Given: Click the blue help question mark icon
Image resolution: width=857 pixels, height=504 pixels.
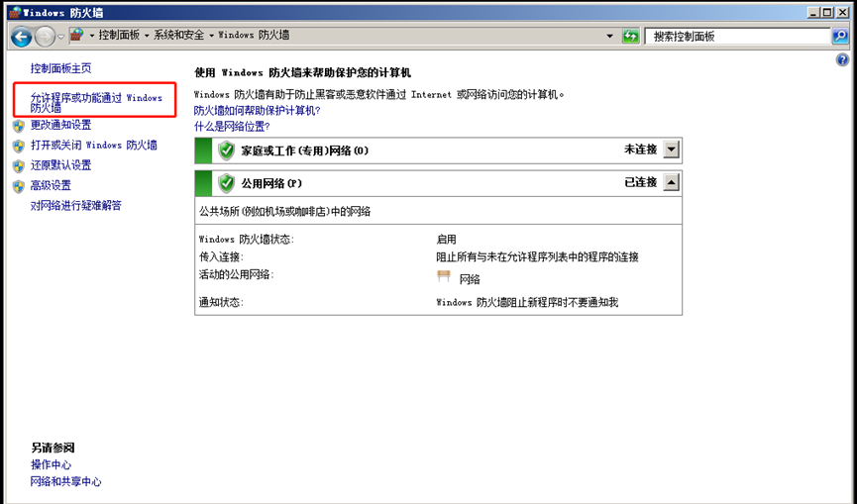Looking at the screenshot, I should pos(843,60).
